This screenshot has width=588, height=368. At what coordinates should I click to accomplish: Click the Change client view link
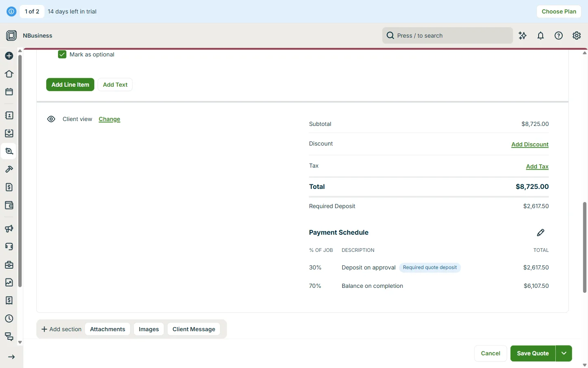tap(109, 119)
